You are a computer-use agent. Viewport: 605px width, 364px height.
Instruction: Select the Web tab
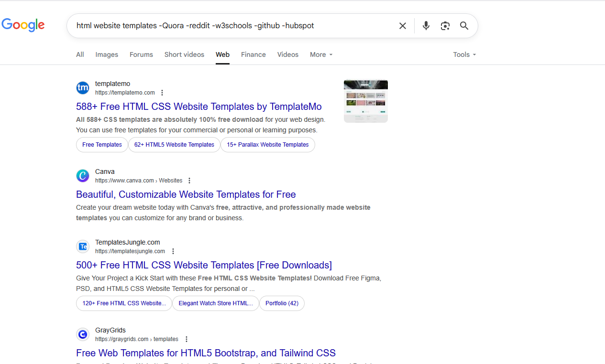(222, 54)
